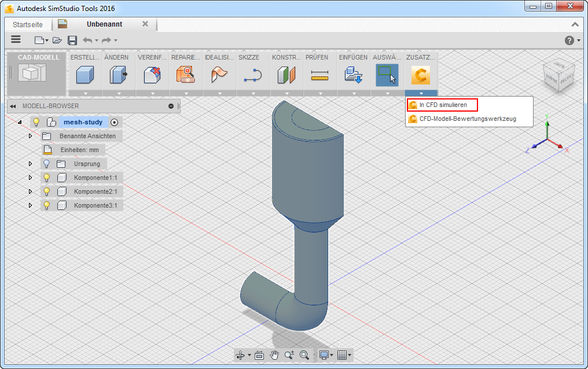Choose In CFD simulieren menu entry
The width and height of the screenshot is (588, 369).
coord(443,105)
